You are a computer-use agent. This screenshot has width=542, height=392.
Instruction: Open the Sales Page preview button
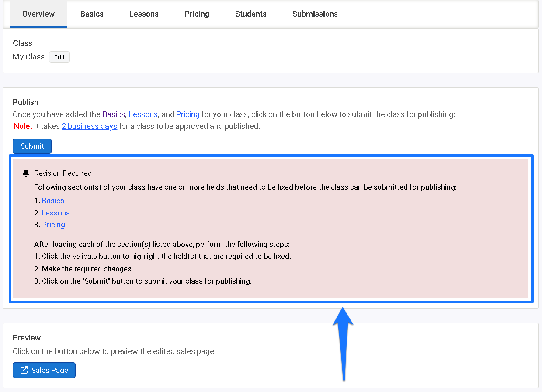point(44,370)
